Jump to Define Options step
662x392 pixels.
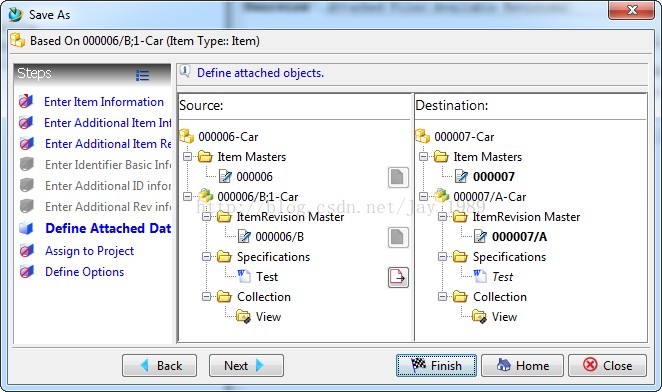coord(84,272)
